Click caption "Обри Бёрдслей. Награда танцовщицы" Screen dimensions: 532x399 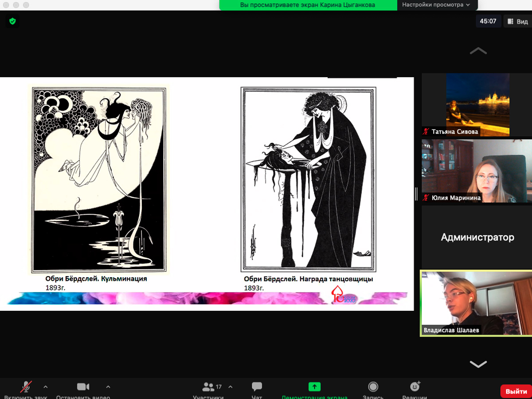pos(309,279)
